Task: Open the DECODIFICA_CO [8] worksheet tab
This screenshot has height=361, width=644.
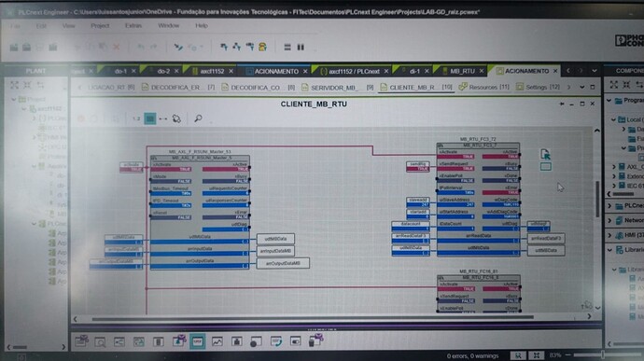Action: coord(259,87)
